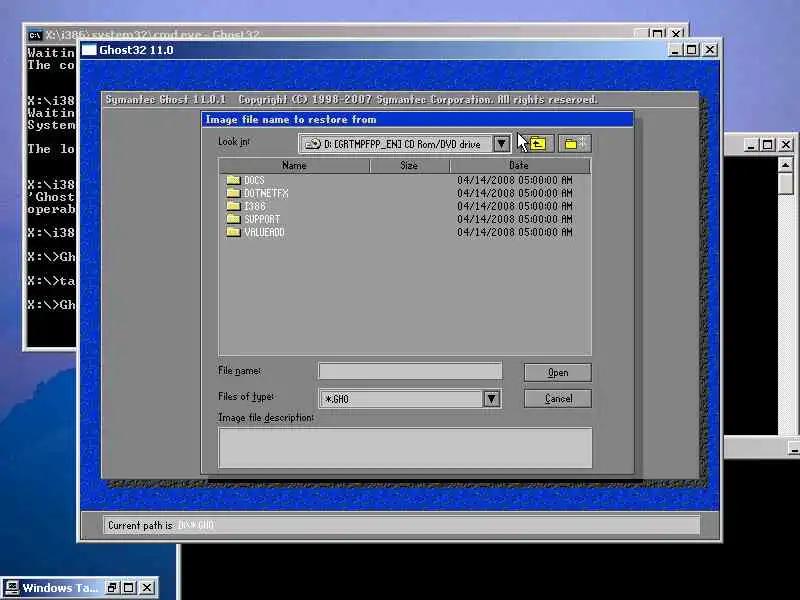This screenshot has height=600, width=800.
Task: Minimize the Ghost32 11.0 window
Action: pos(675,50)
